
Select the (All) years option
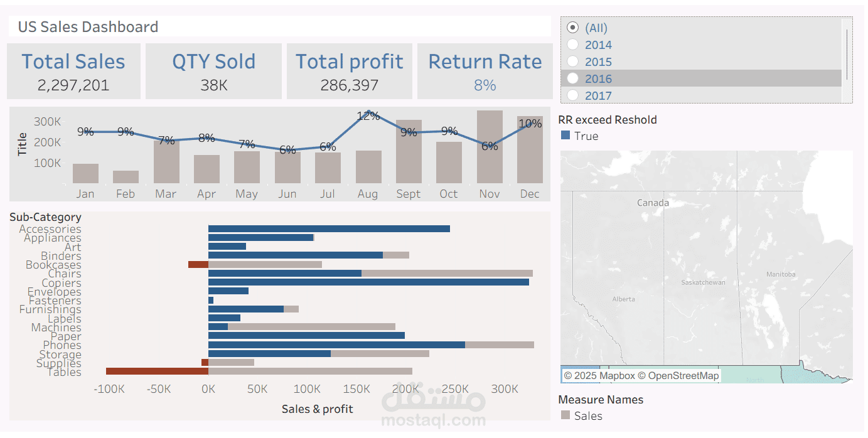click(572, 28)
